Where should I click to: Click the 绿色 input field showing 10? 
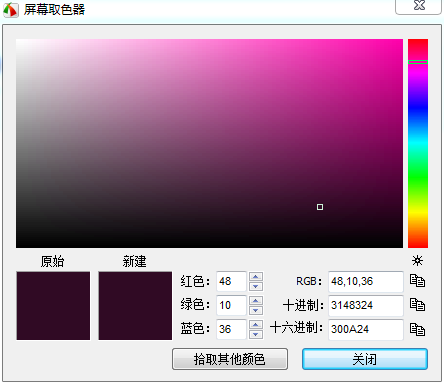(x=231, y=305)
